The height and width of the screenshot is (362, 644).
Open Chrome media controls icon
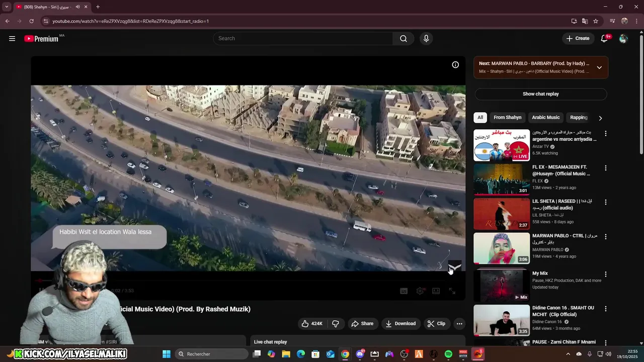(x=612, y=21)
